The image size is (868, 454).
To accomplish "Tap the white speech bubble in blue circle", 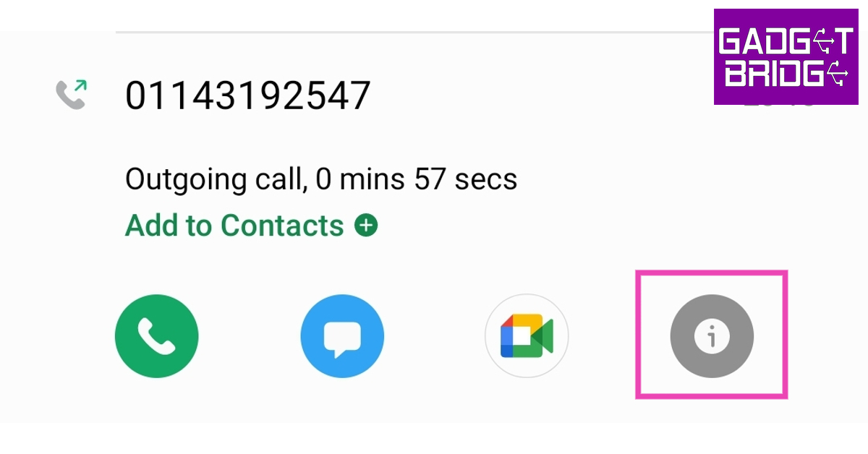I will (342, 338).
